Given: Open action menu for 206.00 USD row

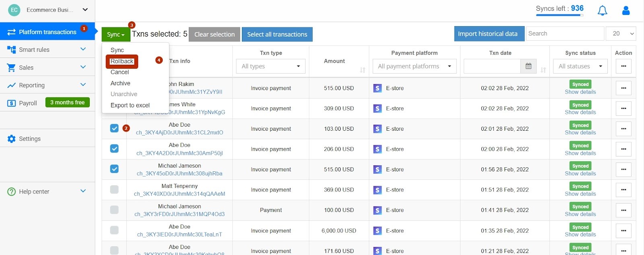Looking at the screenshot, I should [623, 149].
